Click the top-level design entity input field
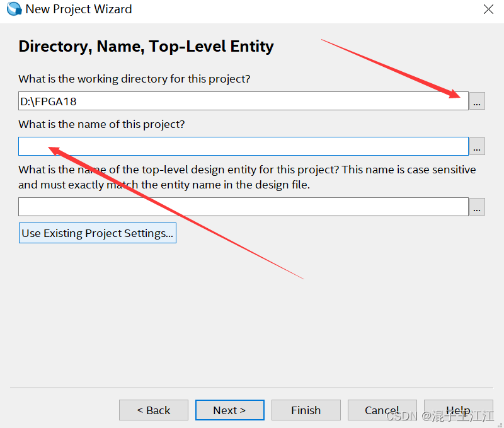The height and width of the screenshot is (428, 504). 243,207
